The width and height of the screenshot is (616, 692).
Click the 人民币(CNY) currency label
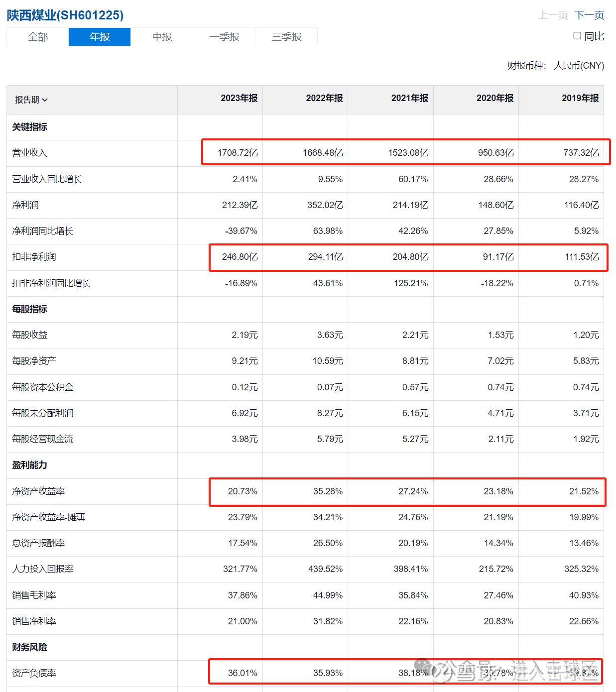pyautogui.click(x=579, y=66)
